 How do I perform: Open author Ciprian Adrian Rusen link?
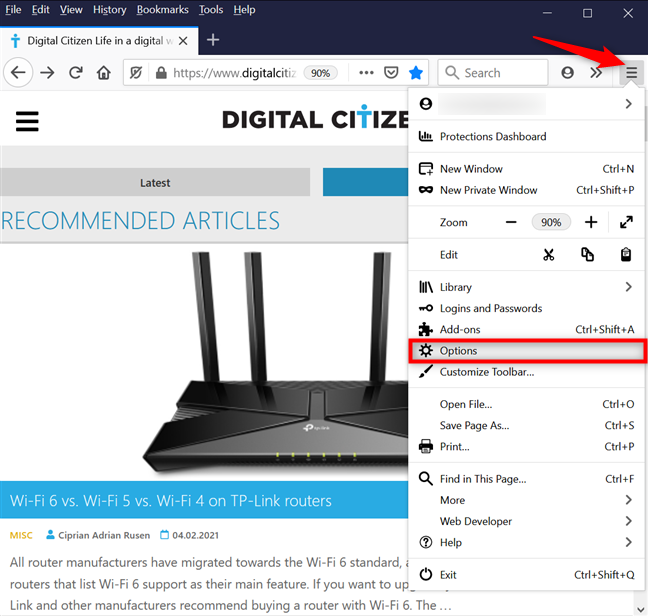coord(104,535)
